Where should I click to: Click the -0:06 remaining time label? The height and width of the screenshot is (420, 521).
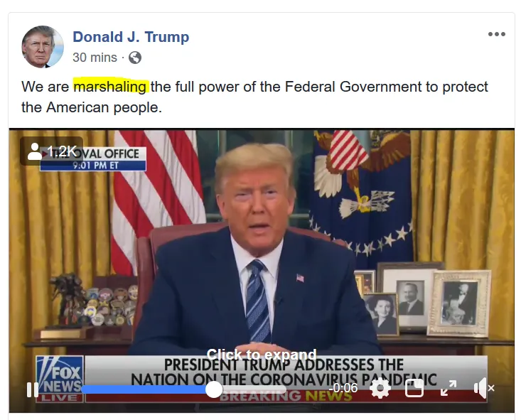(343, 388)
